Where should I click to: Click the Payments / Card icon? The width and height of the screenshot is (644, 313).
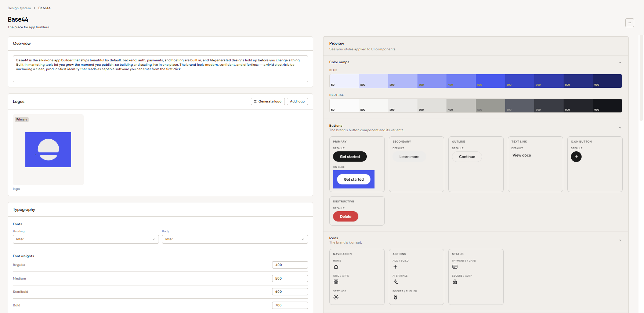(x=455, y=267)
